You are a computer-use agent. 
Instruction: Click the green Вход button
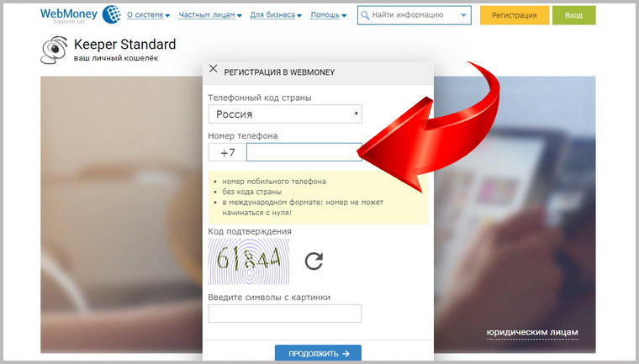pyautogui.click(x=573, y=15)
